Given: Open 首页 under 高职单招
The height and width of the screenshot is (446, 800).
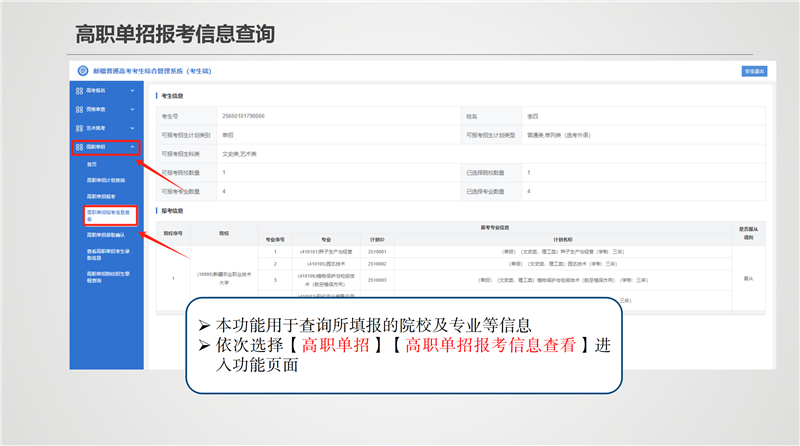Looking at the screenshot, I should pos(92,164).
